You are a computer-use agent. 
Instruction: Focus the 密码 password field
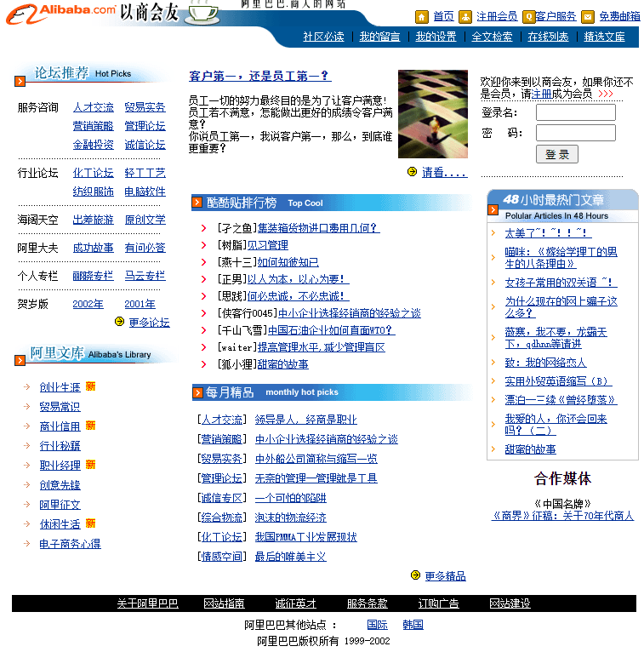[x=576, y=133]
